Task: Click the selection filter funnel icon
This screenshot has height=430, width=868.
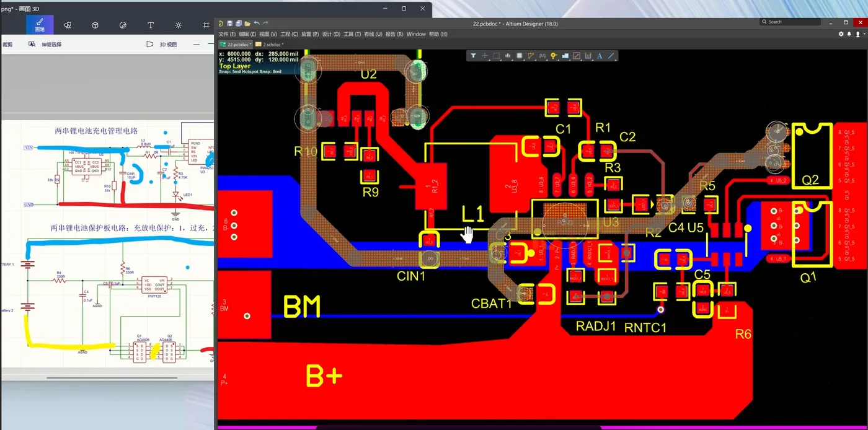Action: [x=474, y=56]
